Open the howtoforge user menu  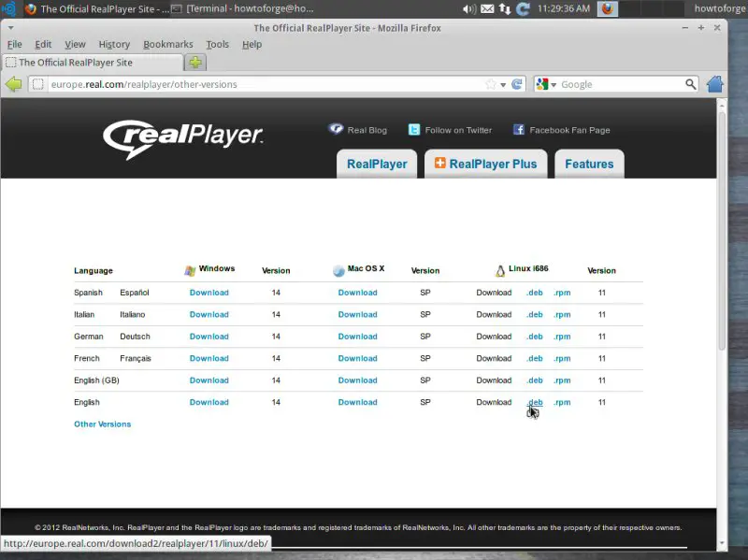720,8
